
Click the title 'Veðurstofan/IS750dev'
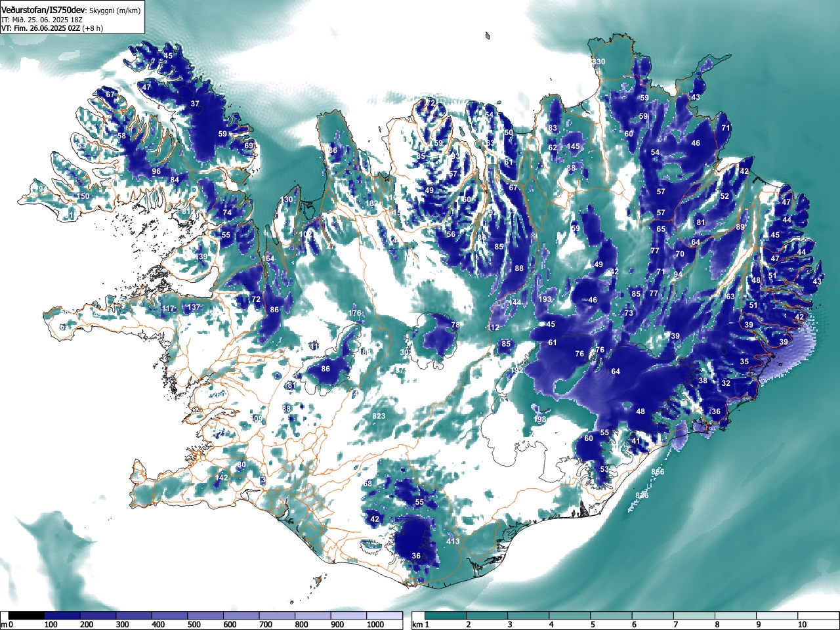click(44, 10)
